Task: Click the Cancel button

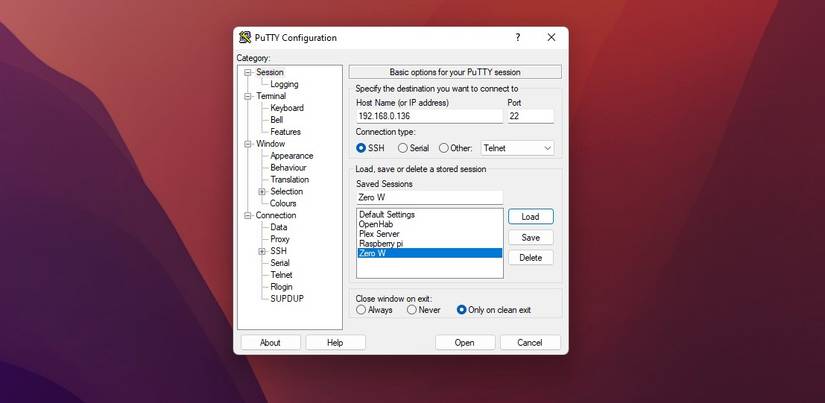Action: (x=530, y=342)
